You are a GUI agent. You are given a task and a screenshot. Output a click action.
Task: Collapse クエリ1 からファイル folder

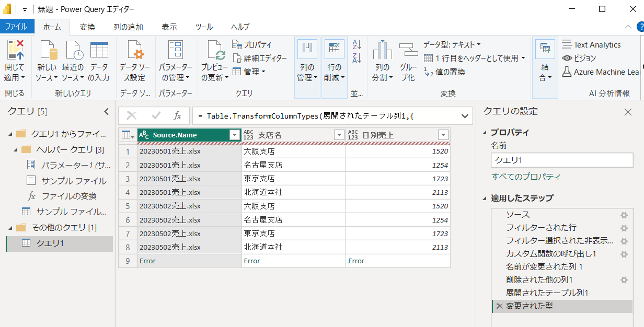(x=10, y=134)
